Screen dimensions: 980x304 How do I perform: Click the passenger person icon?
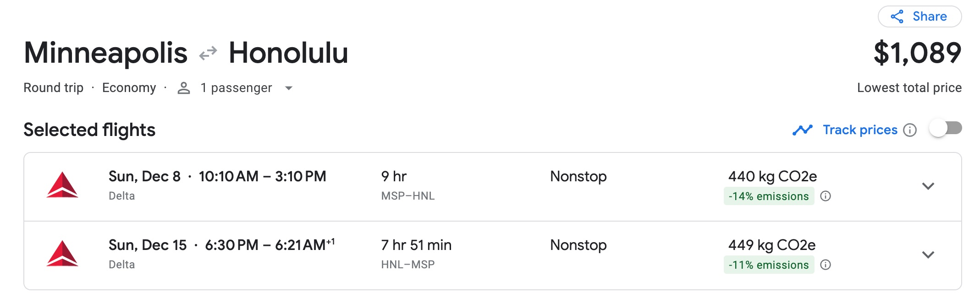(184, 87)
